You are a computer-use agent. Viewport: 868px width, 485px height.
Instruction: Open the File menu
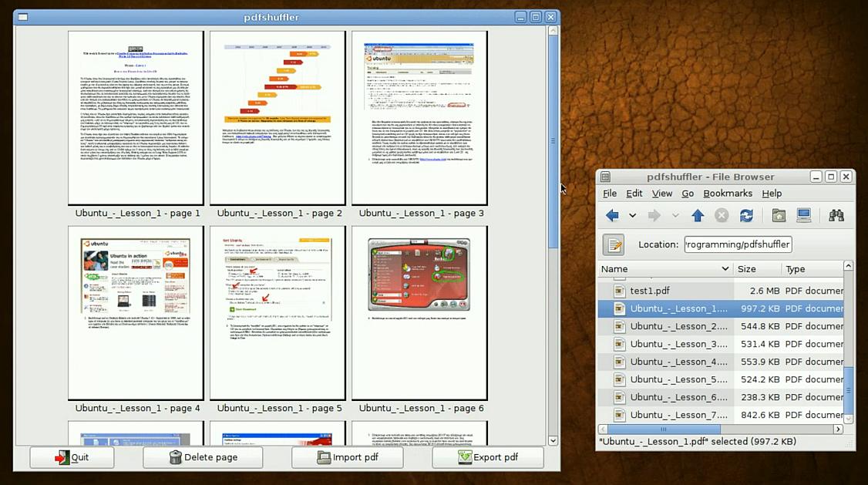click(x=610, y=194)
